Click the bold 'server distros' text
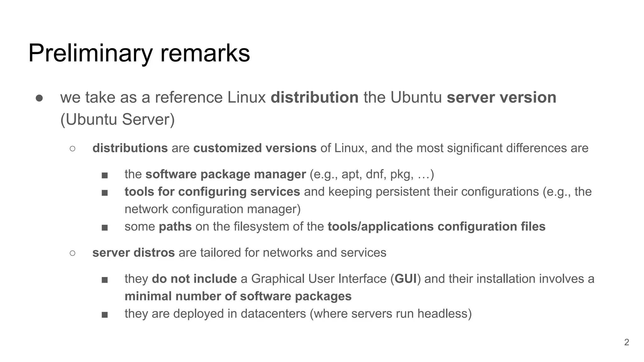Viewport: 644px width, 362px height. pos(133,253)
